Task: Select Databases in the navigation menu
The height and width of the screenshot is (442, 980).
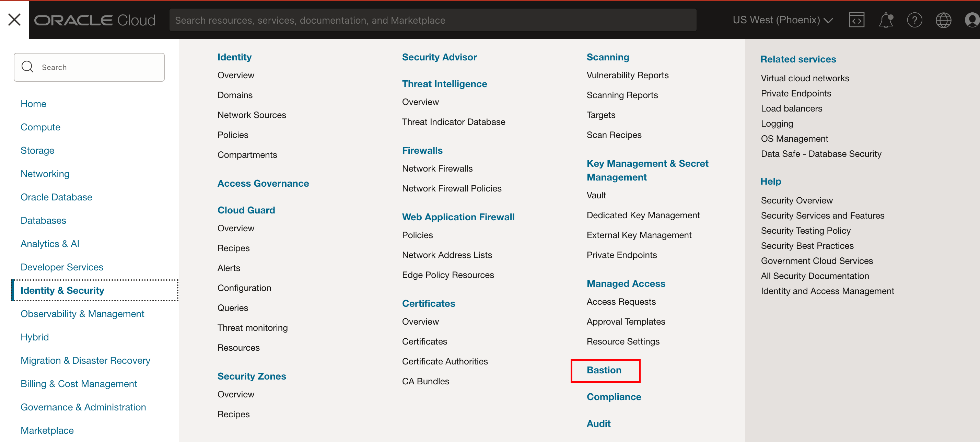Action: pos(43,221)
